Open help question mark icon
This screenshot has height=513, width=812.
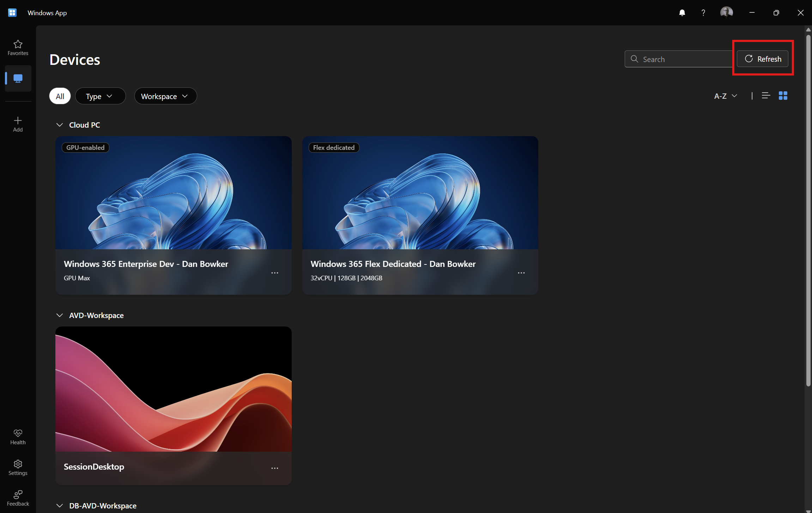pyautogui.click(x=703, y=13)
